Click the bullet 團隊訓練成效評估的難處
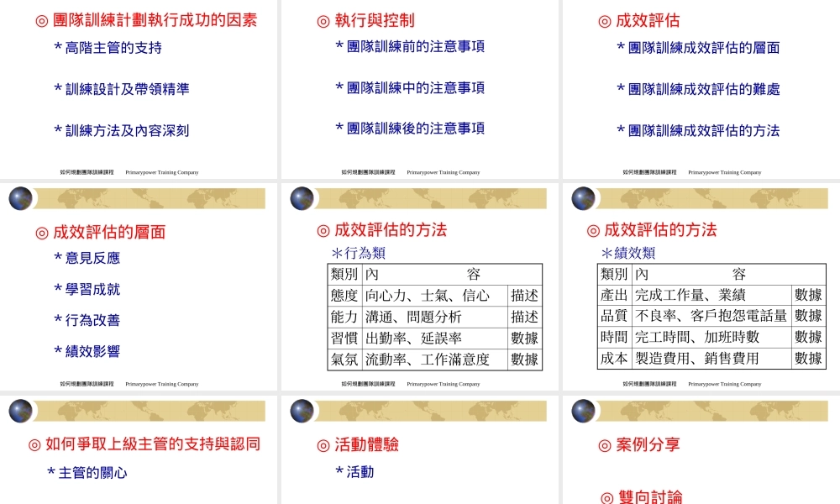Viewport: 840px width, 504px height. coord(698,89)
